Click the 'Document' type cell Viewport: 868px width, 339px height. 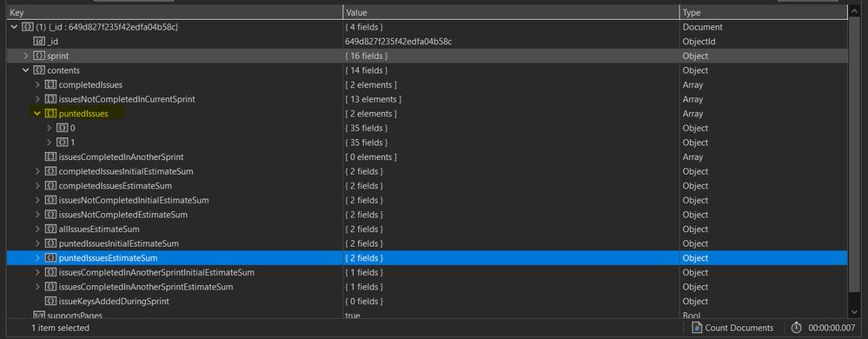(703, 27)
